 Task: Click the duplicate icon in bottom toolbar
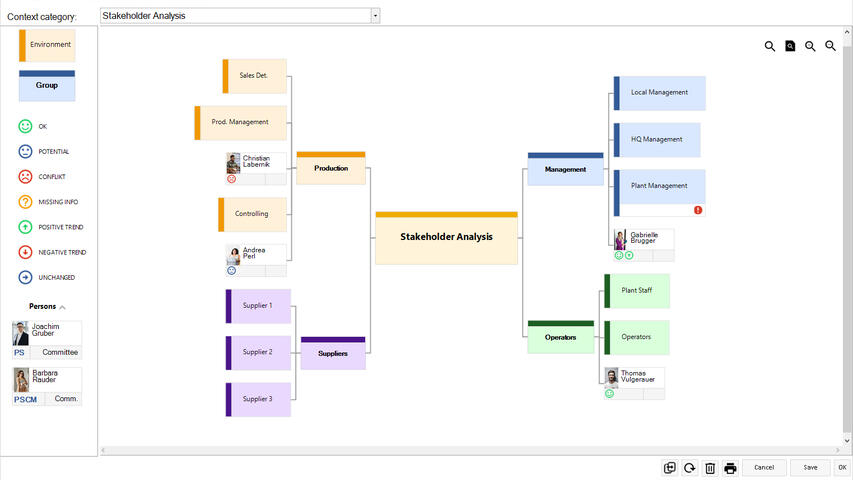point(670,467)
